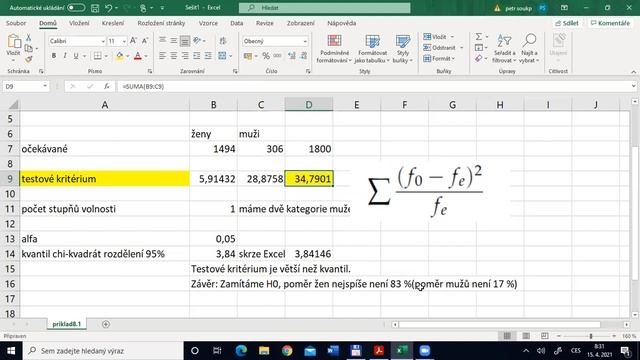
Task: Open Najít a vybrat magnifier tool
Action: coord(529,49)
